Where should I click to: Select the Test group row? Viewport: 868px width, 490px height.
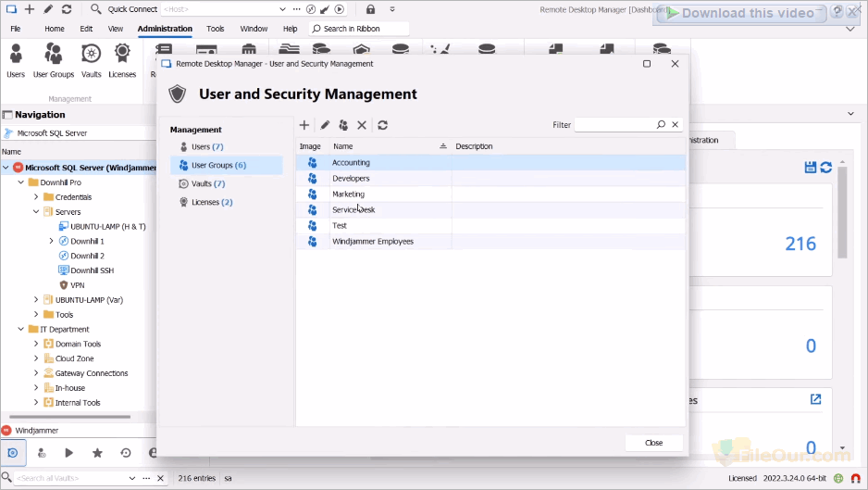pyautogui.click(x=491, y=226)
